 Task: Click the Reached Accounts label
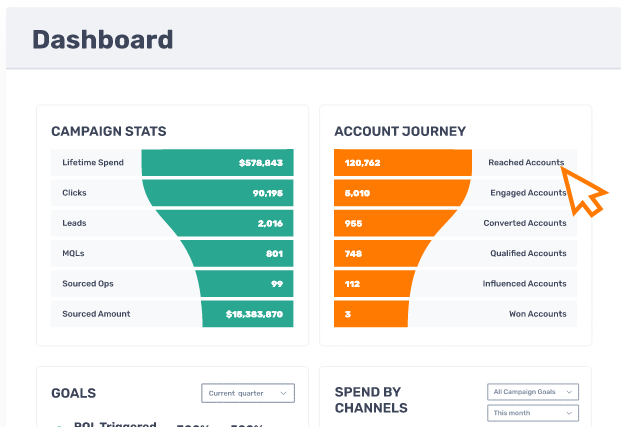(x=526, y=162)
